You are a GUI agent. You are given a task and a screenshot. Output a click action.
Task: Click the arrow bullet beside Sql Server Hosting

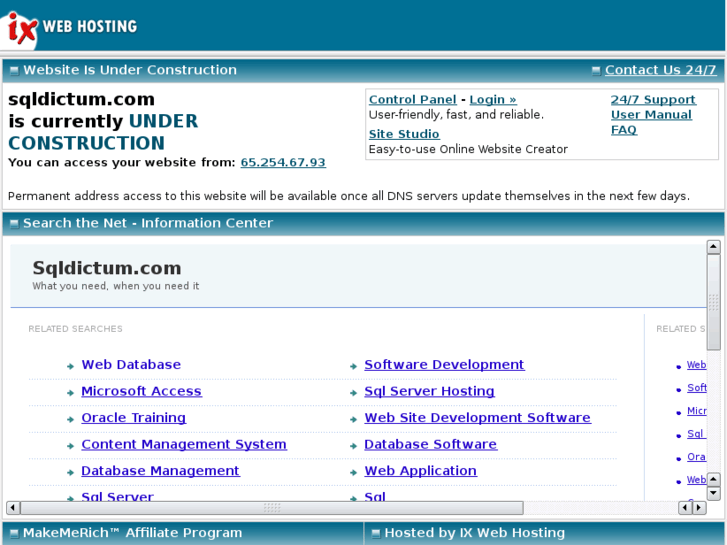(x=353, y=393)
